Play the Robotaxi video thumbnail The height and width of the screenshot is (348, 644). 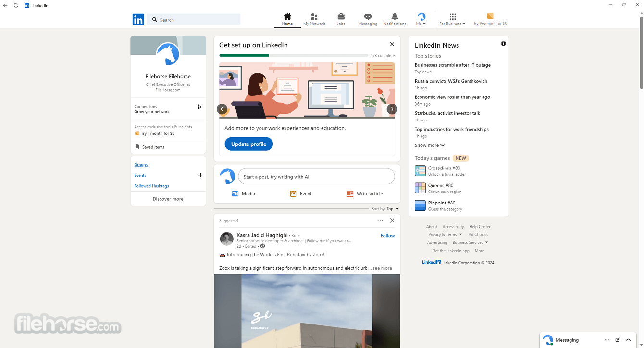[x=307, y=311]
